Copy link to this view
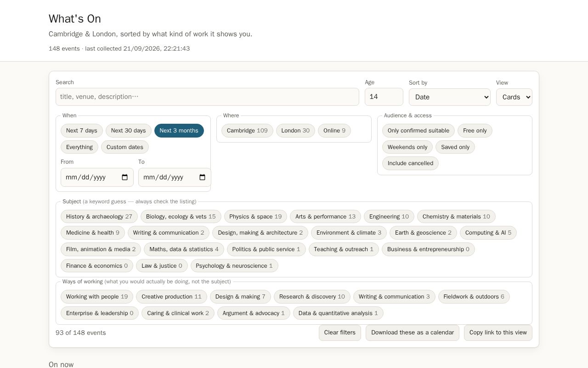This screenshot has width=588, height=368. pyautogui.click(x=498, y=333)
